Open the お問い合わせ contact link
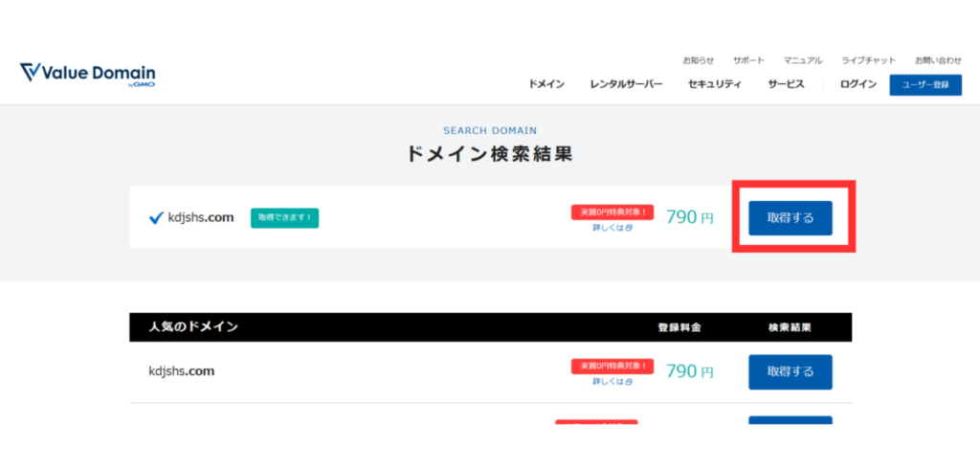Screen dimensions: 980x469 point(938,60)
